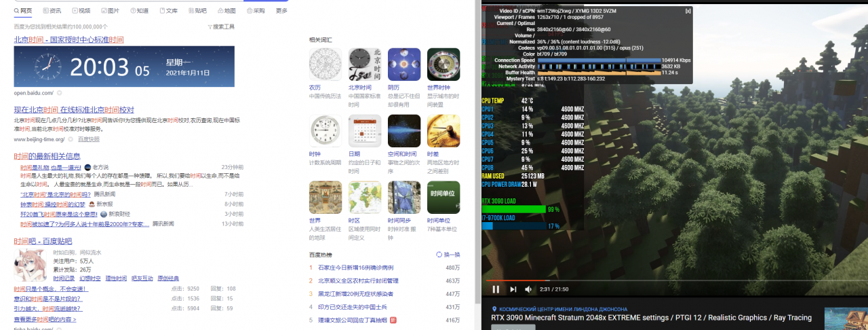The height and width of the screenshot is (330, 868).
Task: Click the 阴历 moon phases icon
Action: tap(404, 65)
